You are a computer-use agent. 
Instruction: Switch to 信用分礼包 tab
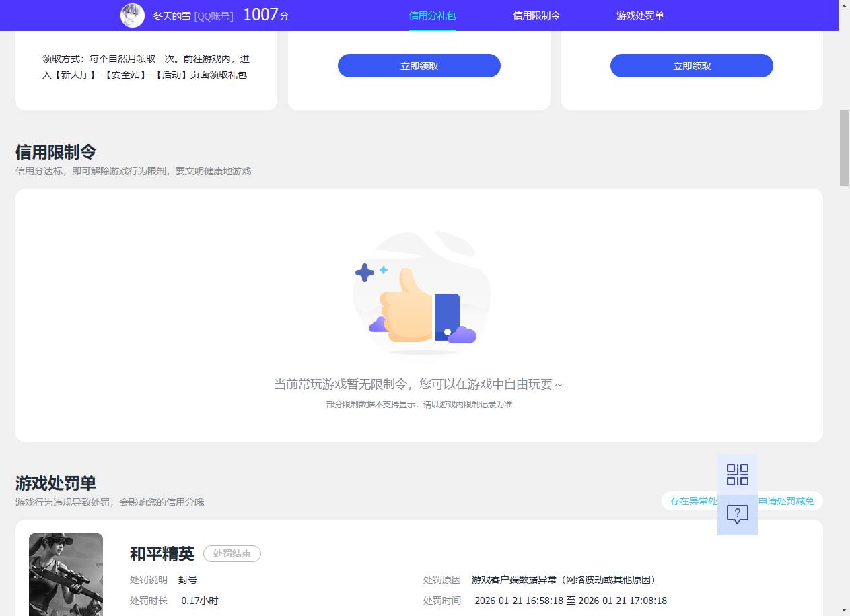(x=433, y=15)
